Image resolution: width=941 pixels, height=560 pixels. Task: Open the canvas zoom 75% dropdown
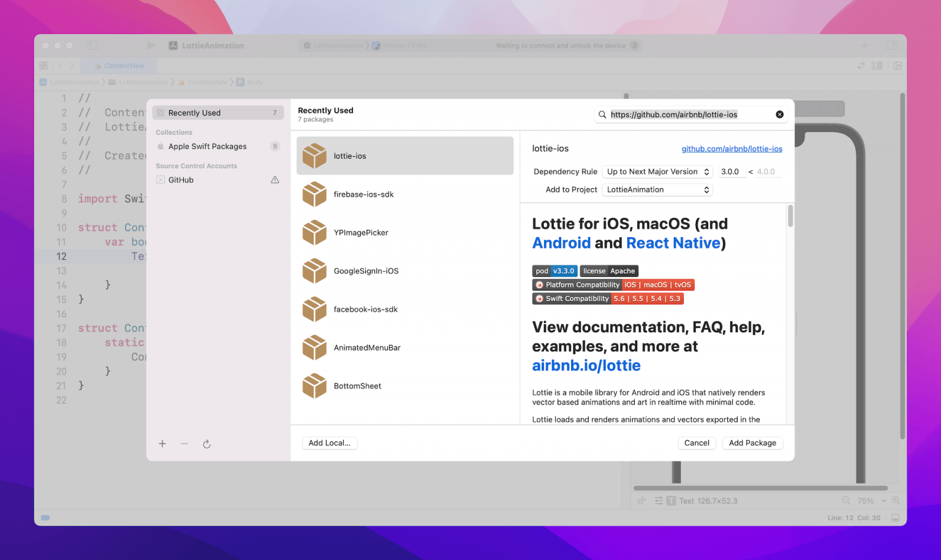click(871, 501)
